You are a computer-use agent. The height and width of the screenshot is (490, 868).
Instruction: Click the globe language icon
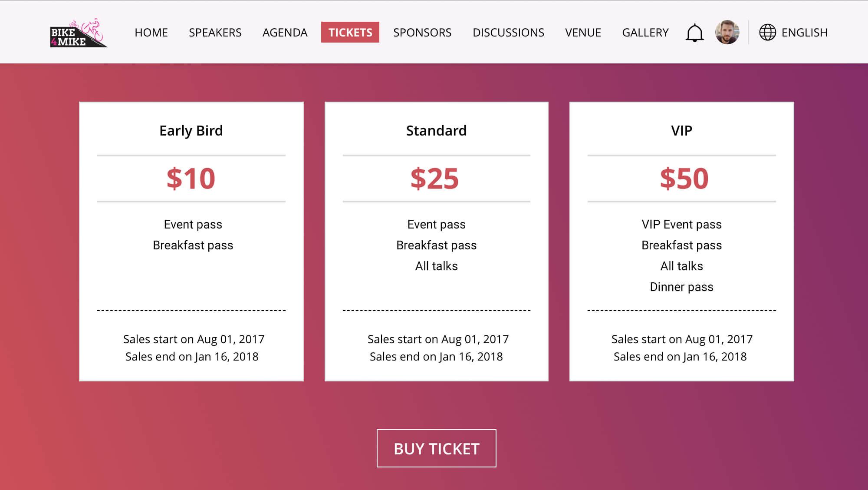(x=767, y=32)
